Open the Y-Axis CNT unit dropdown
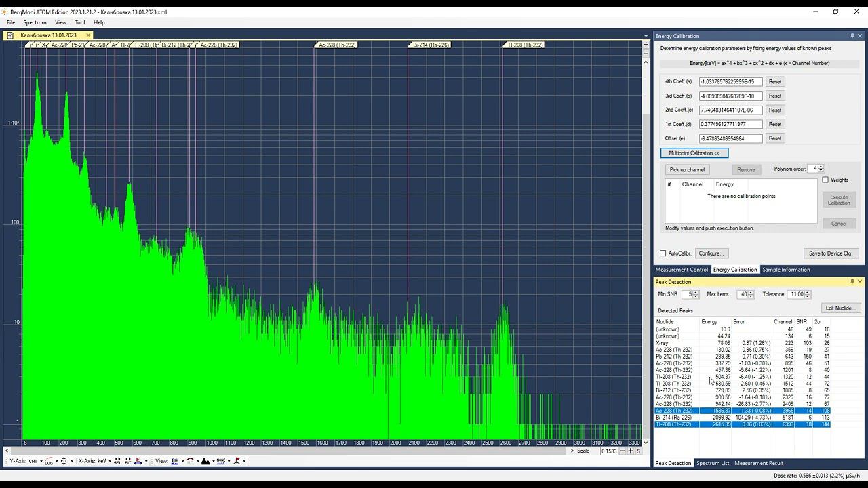This screenshot has height=488, width=868. point(41,461)
